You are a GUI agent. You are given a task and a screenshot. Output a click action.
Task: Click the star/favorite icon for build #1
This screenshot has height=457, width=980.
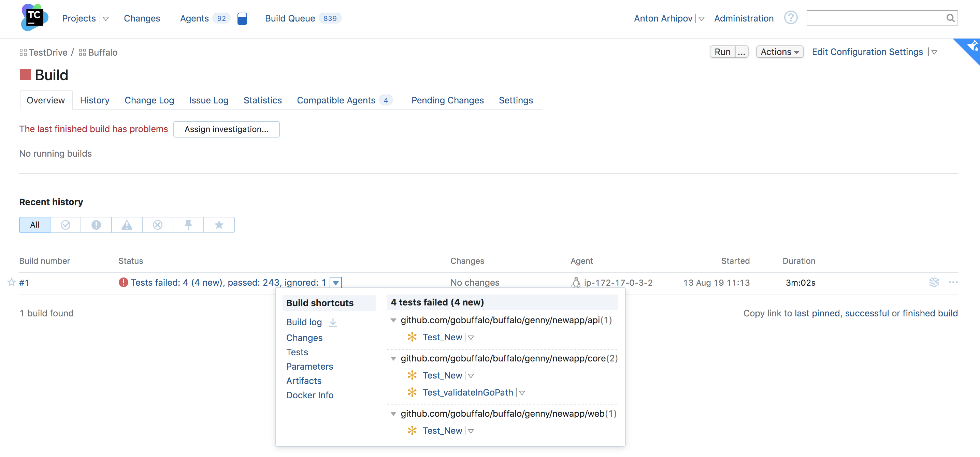tap(12, 282)
